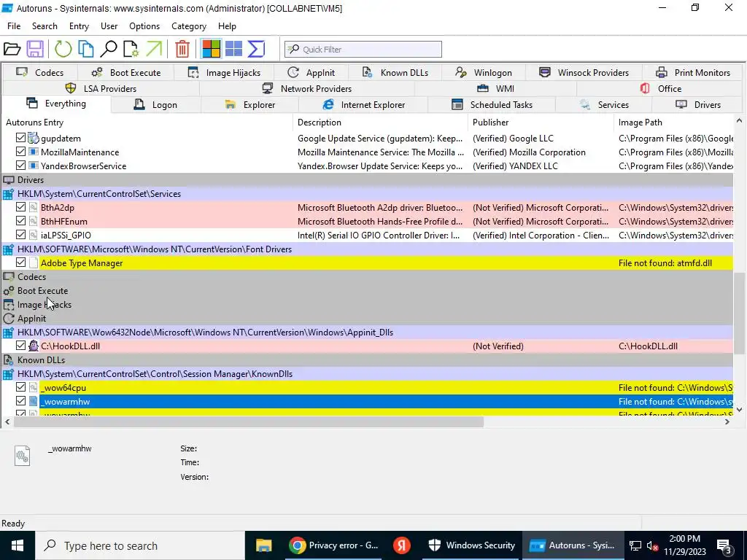
Task: Select the Appinit_Dlls registry key row
Action: pos(368,332)
